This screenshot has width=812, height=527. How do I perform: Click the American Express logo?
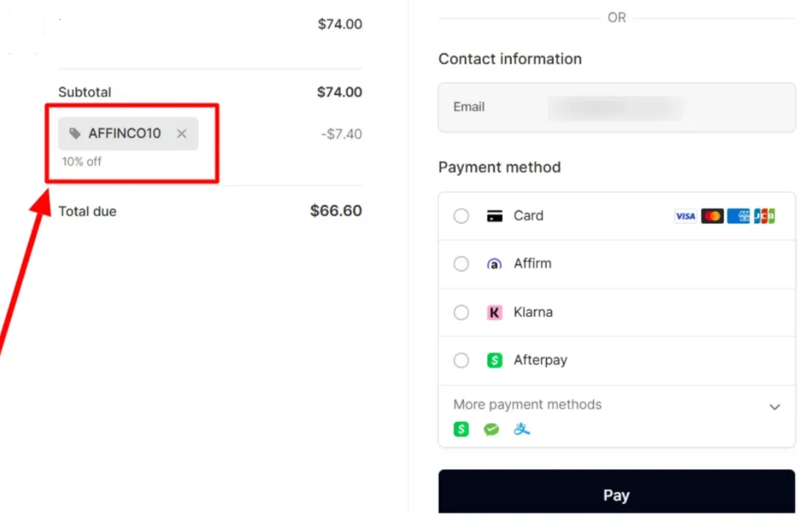[738, 216]
